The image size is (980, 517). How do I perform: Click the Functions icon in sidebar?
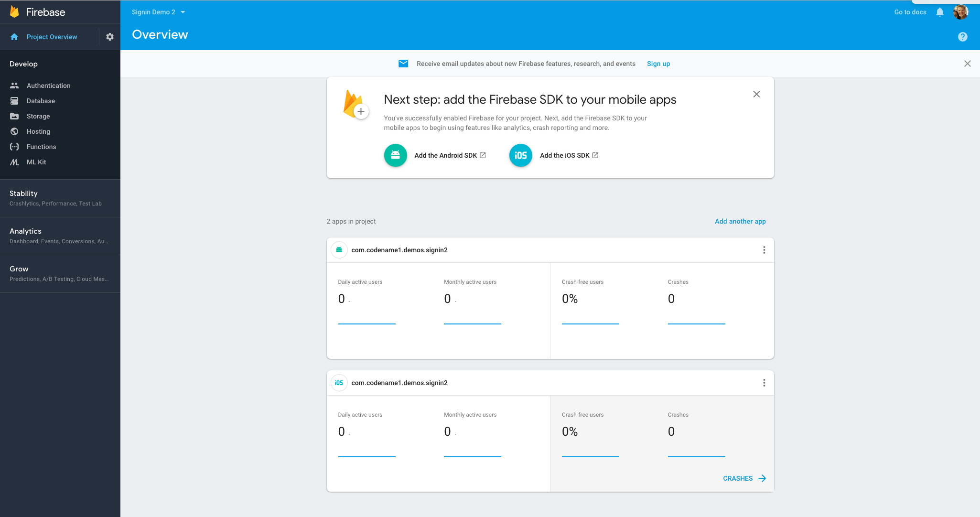14,146
